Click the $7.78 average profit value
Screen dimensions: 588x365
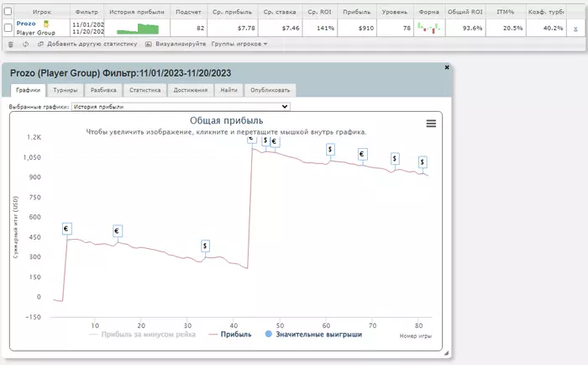click(246, 28)
